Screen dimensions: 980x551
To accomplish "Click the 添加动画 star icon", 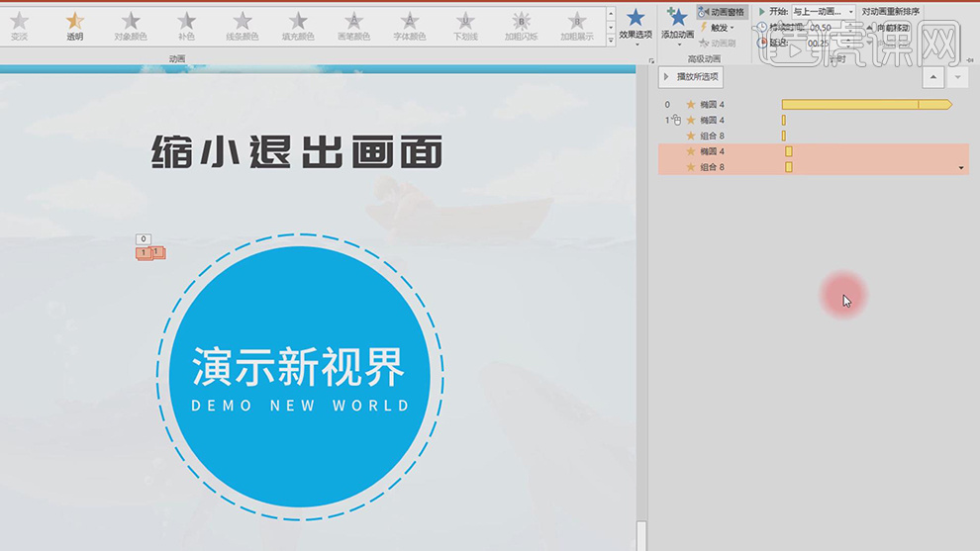I will 677,18.
